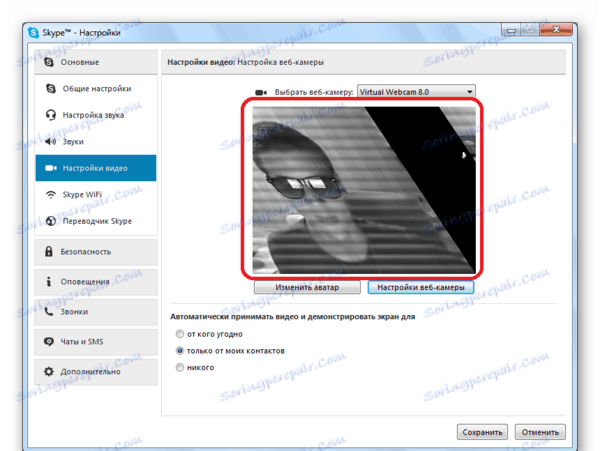Expand the Безопасность section
Image resolution: width=600 pixels, height=451 pixels.
coord(96,252)
